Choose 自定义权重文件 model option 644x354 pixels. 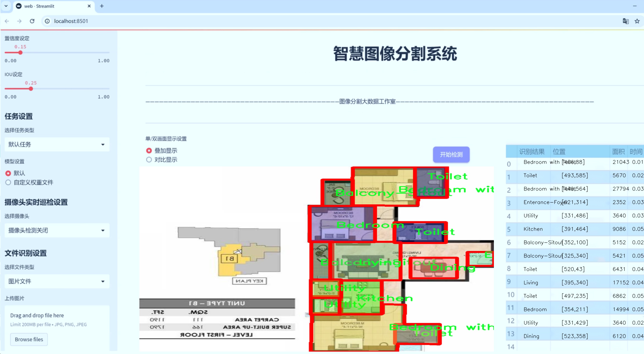(x=8, y=182)
